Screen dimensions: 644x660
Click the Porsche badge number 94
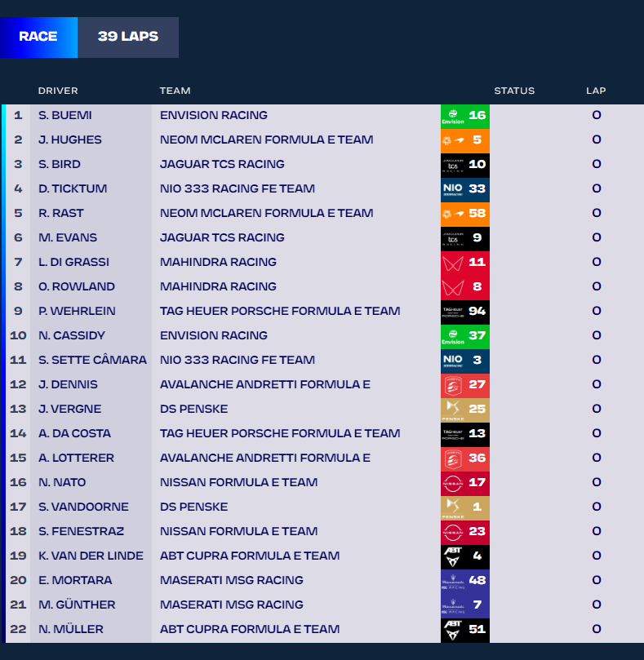465,312
